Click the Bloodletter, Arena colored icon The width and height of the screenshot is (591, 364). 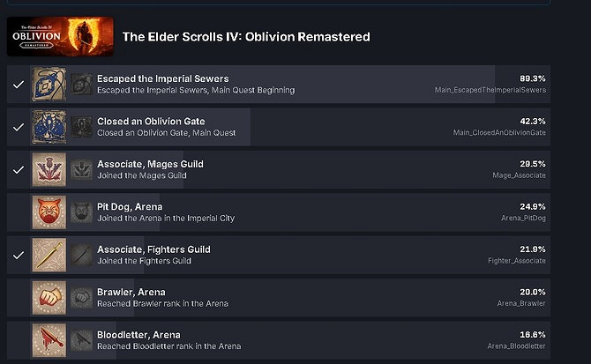(x=49, y=339)
